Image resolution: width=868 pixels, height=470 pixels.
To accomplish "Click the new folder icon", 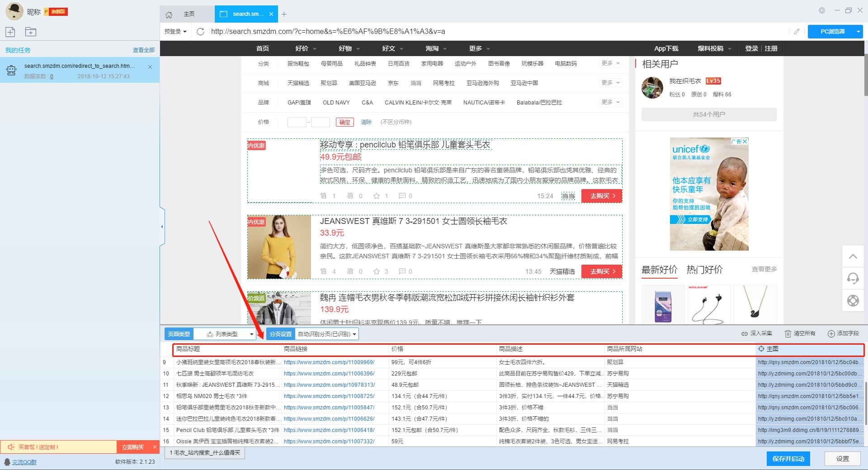I will 31,32.
